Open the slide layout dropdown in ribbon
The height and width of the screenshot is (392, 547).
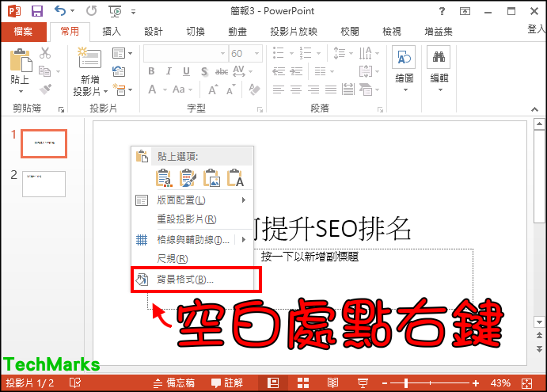tap(122, 53)
